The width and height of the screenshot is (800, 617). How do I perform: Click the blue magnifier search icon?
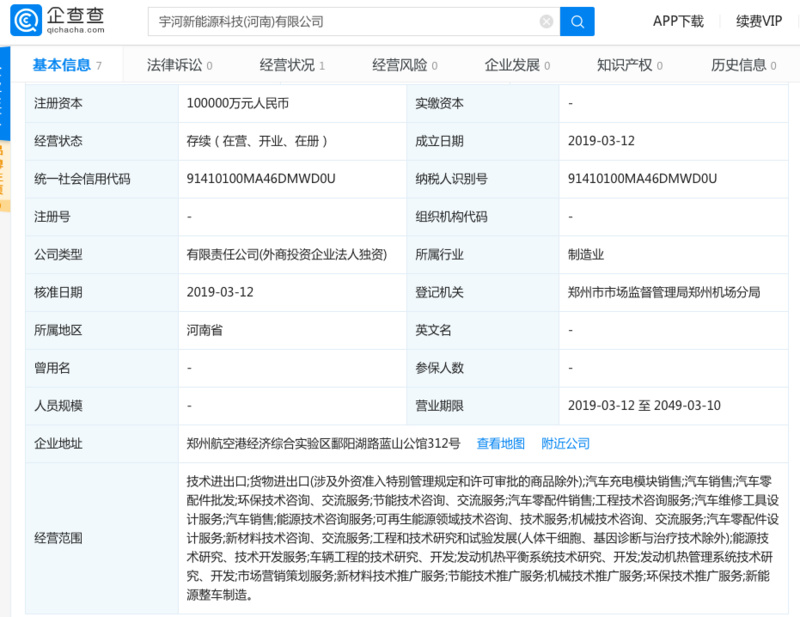pyautogui.click(x=577, y=21)
